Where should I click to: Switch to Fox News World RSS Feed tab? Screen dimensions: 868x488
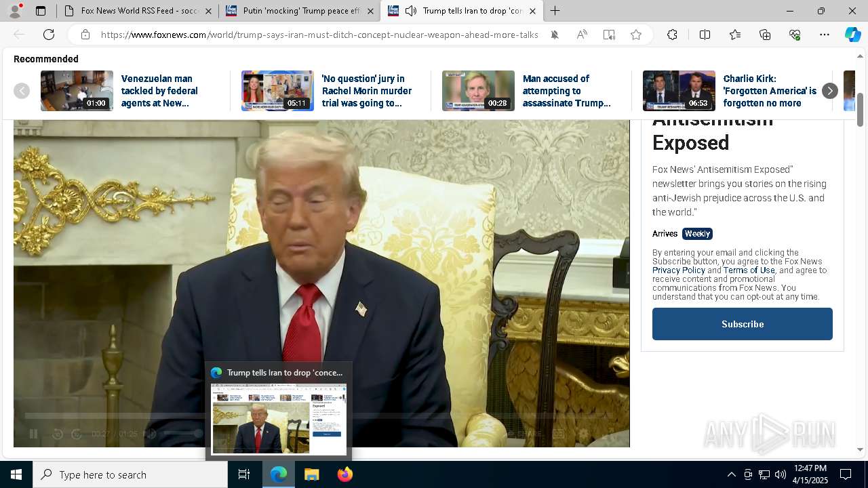137,11
